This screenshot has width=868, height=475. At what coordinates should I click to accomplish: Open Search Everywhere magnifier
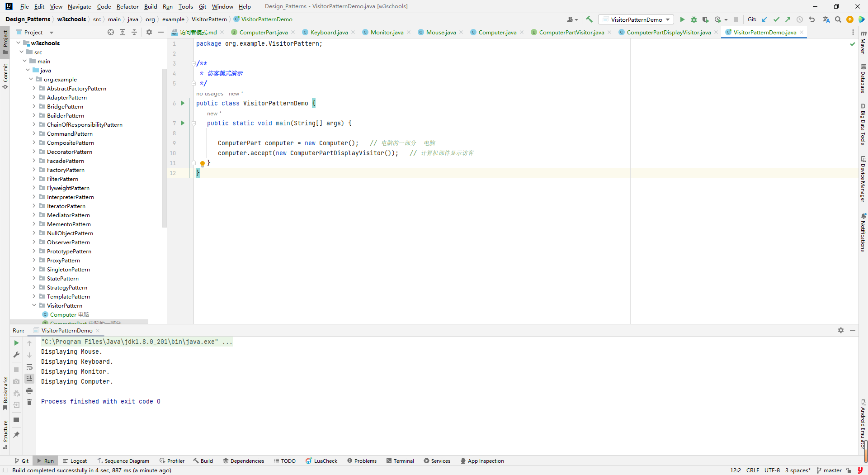click(838, 19)
